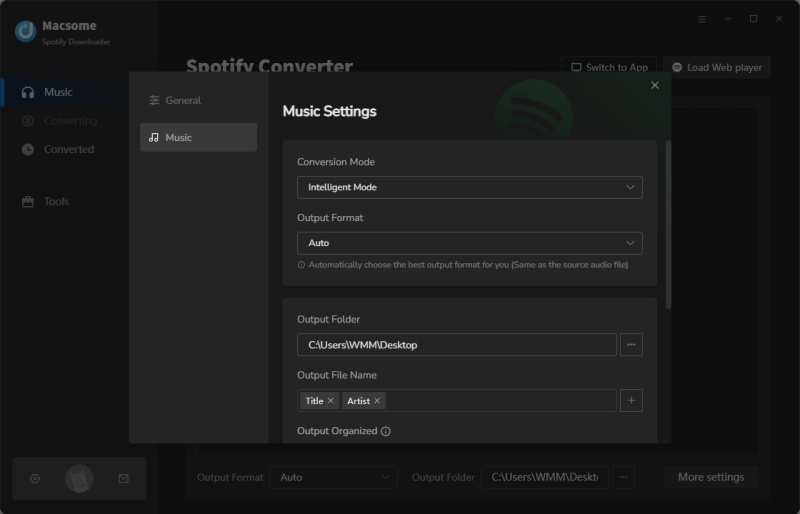This screenshot has height=514, width=800.
Task: Click the Output File Name tag field
Action: 457,401
